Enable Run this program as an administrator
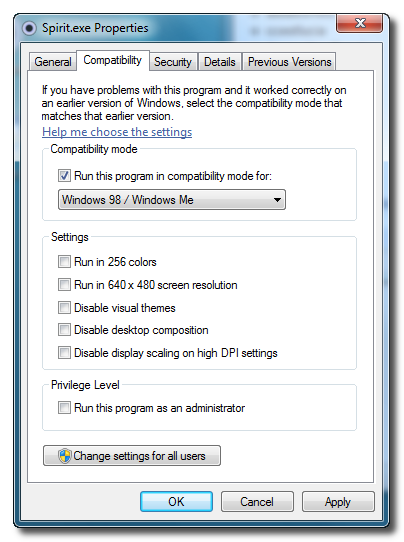The height and width of the screenshot is (542, 404). [x=64, y=408]
